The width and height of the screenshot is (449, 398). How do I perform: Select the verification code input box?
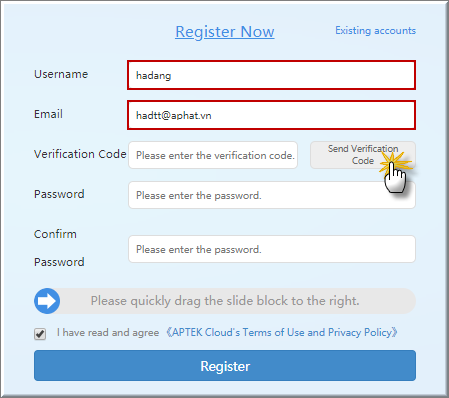tap(213, 155)
